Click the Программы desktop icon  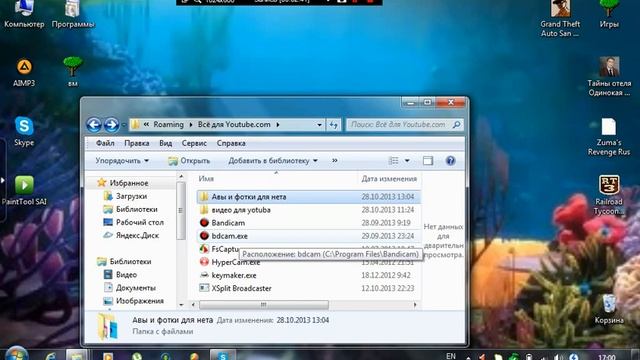(73, 15)
